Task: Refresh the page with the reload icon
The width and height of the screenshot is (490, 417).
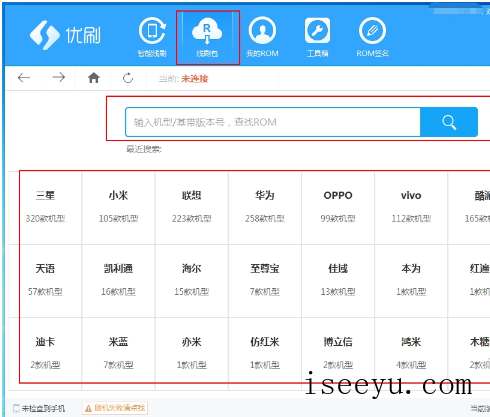Action: point(128,78)
